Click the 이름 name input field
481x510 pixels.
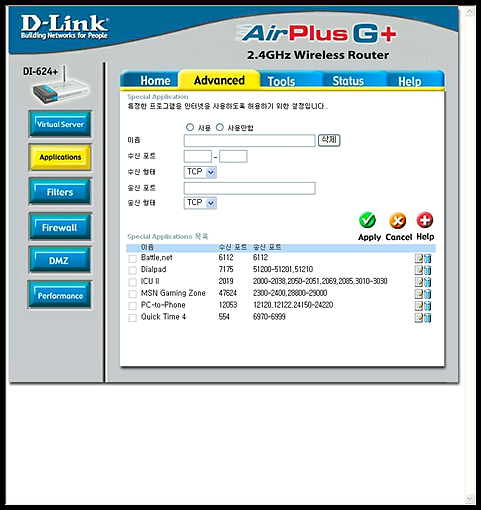(x=249, y=140)
